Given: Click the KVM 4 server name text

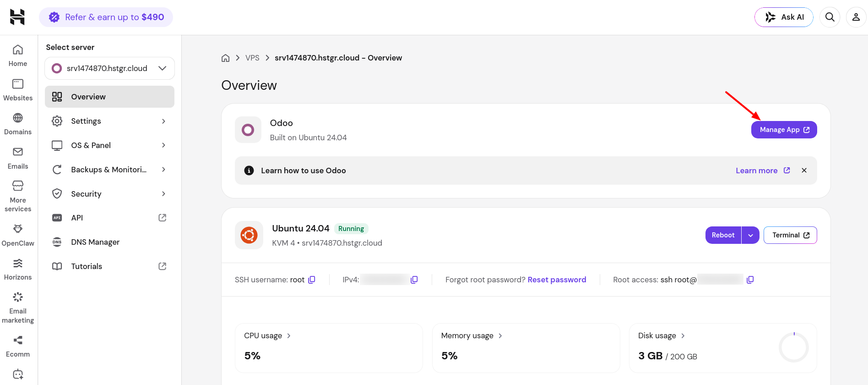Looking at the screenshot, I should point(327,243).
